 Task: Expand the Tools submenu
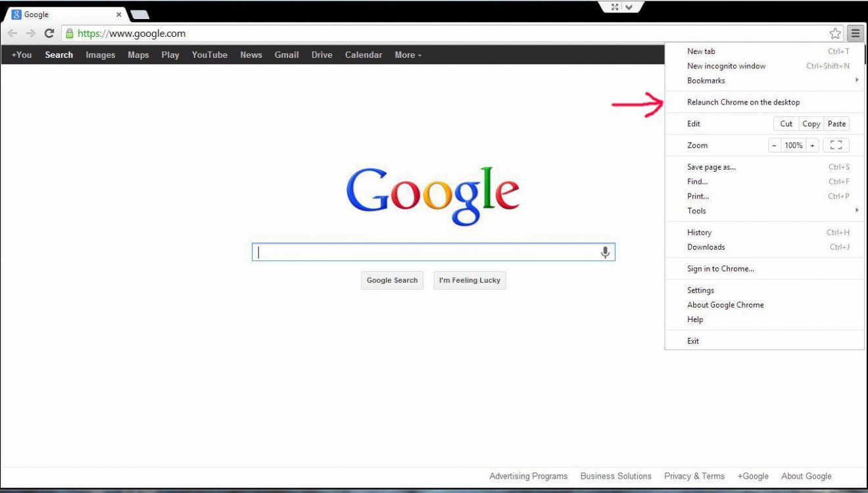tap(765, 211)
